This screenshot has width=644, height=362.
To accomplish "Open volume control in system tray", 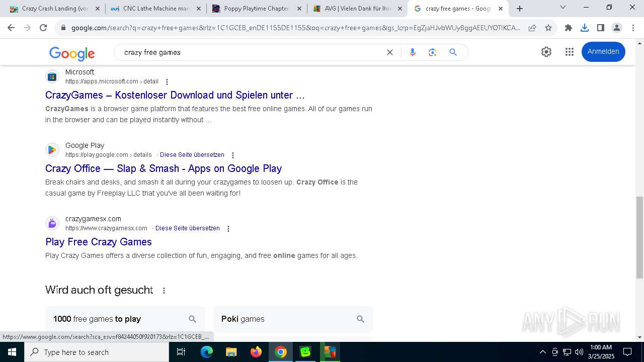I will tap(579, 352).
